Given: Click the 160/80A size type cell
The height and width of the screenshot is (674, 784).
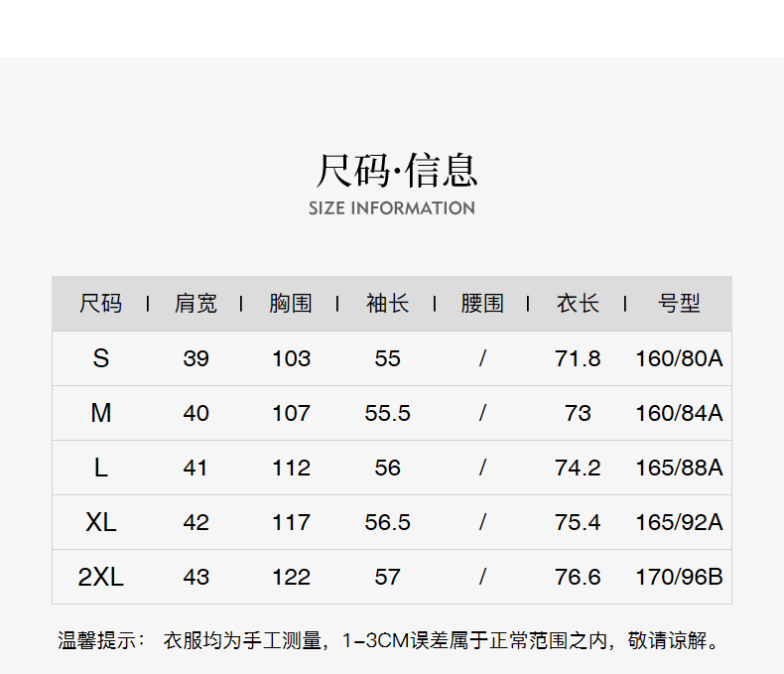Looking at the screenshot, I should click(679, 358).
